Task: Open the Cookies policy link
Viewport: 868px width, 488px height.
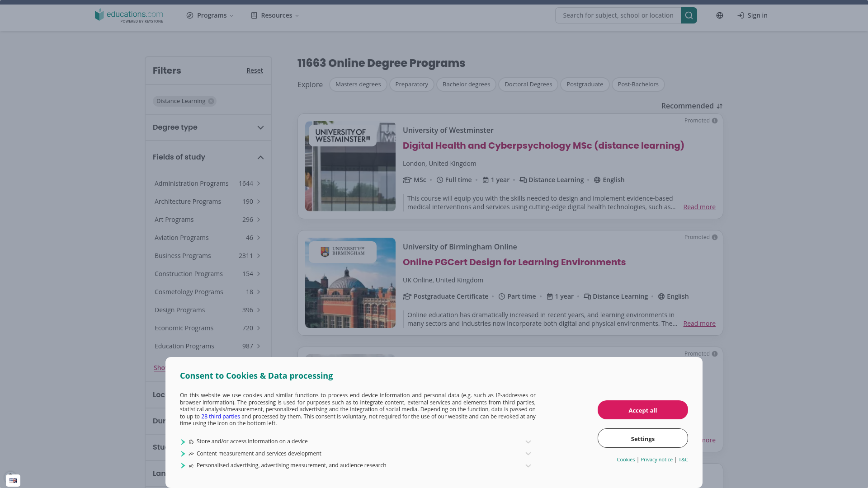Action: (626, 460)
